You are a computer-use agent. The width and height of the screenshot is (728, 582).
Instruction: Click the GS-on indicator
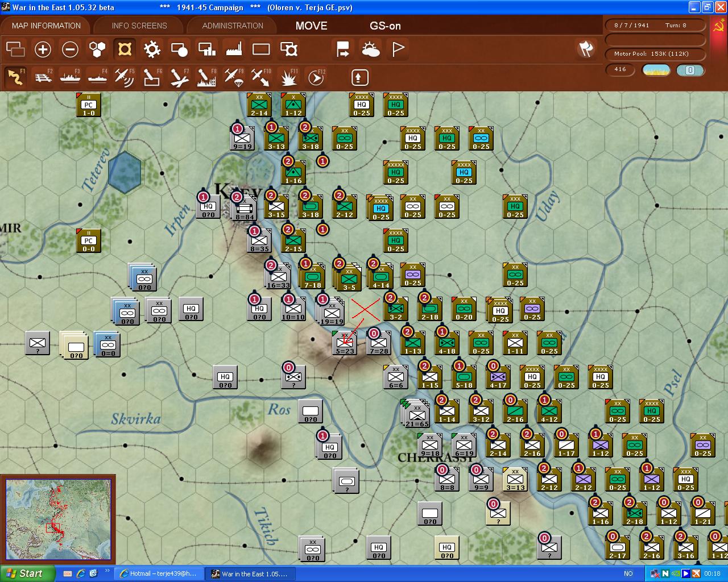coord(385,26)
